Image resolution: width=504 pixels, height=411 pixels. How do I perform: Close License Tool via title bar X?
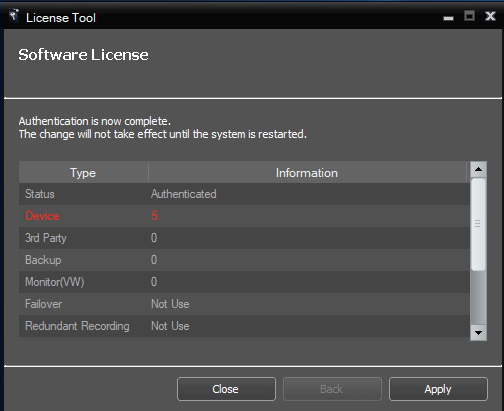490,16
